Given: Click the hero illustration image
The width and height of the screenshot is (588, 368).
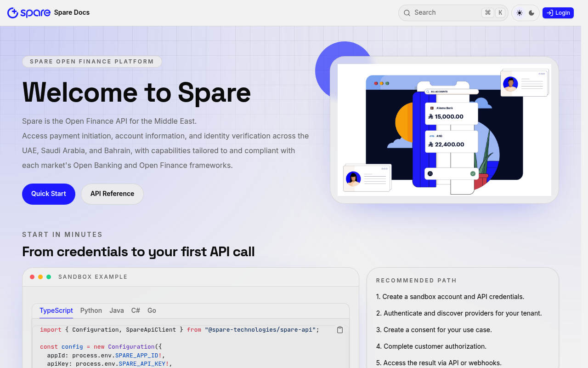Looking at the screenshot, I should 444,130.
